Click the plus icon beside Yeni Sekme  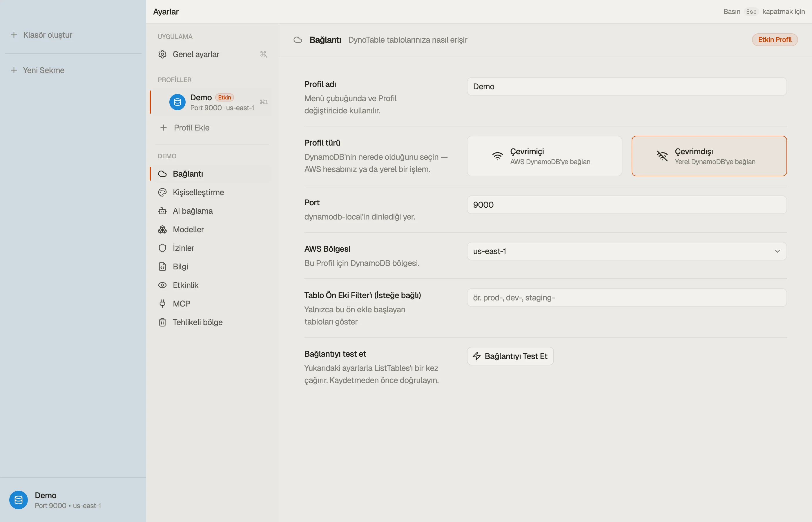(14, 70)
